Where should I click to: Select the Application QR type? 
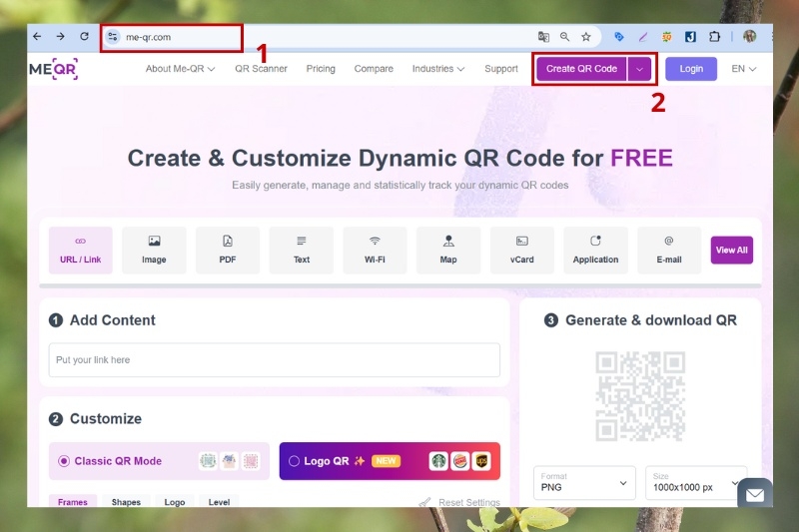coord(595,250)
